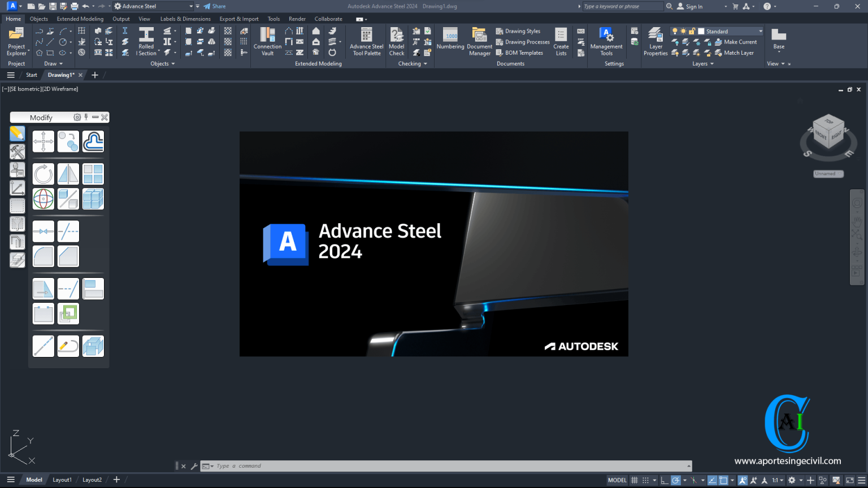
Task: Click Make Current in Layers panel
Action: 736,42
